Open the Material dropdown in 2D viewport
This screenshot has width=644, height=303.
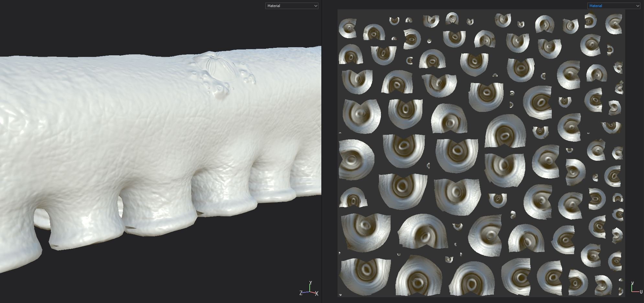pos(614,6)
